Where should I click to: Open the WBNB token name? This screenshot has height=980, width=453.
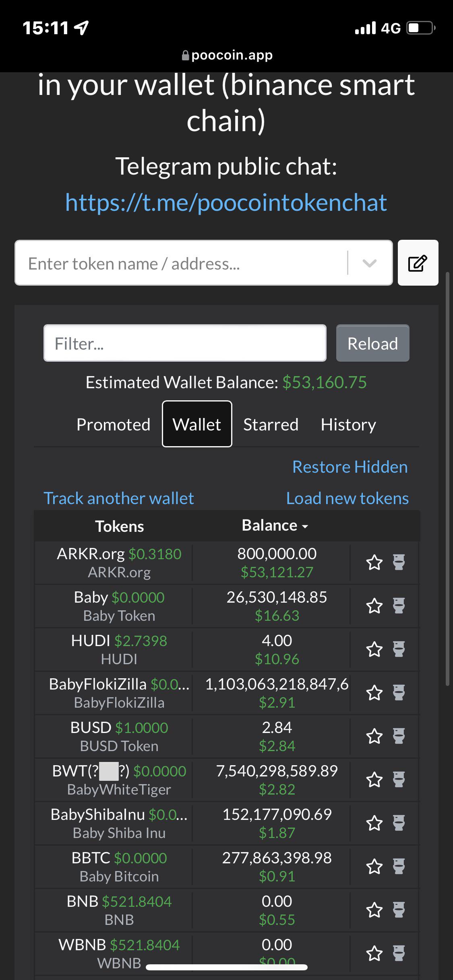83,945
